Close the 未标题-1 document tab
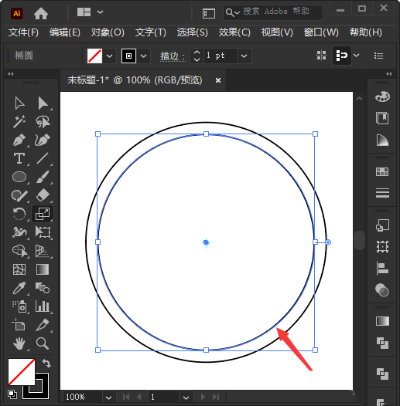Screen dimensions: 400x406 click(x=218, y=80)
